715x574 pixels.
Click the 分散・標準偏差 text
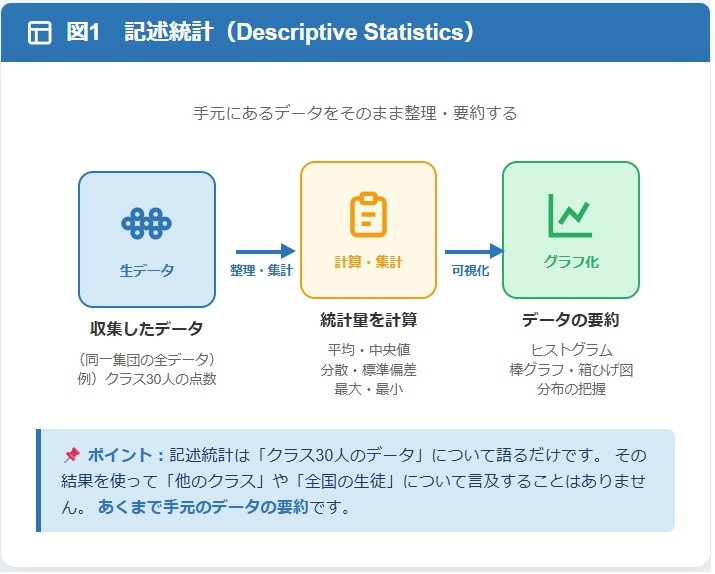(x=368, y=369)
